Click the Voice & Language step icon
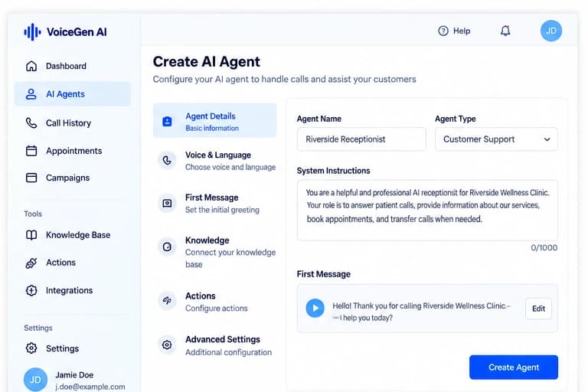 tap(167, 161)
